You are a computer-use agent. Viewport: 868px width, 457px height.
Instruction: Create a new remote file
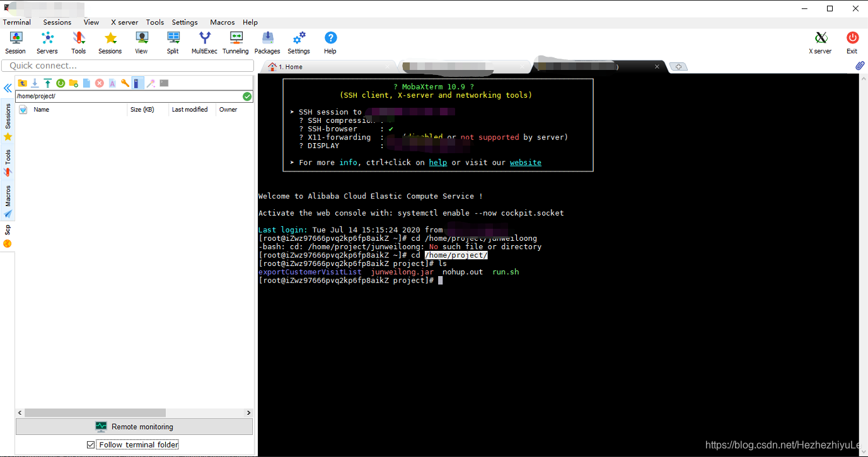coord(86,83)
